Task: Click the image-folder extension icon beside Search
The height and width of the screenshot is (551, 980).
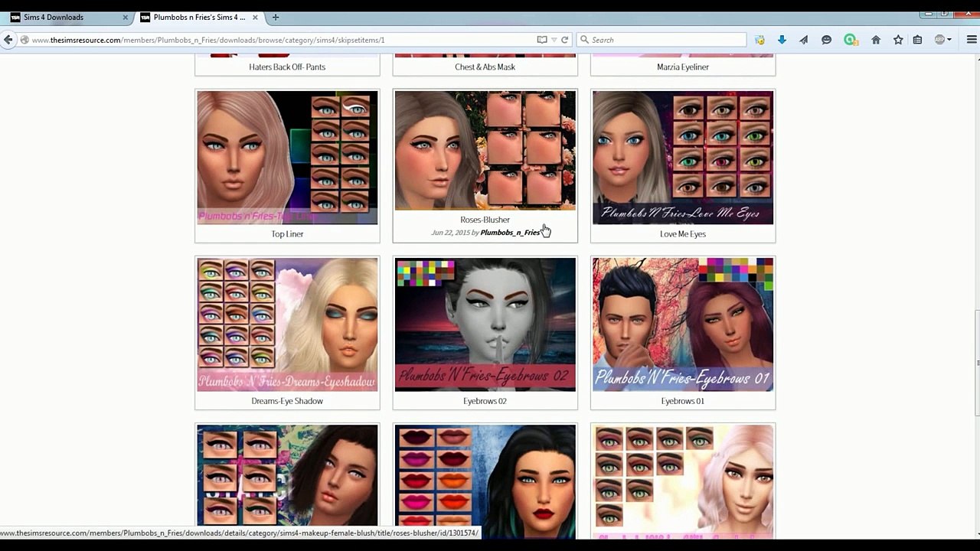Action: click(x=759, y=40)
